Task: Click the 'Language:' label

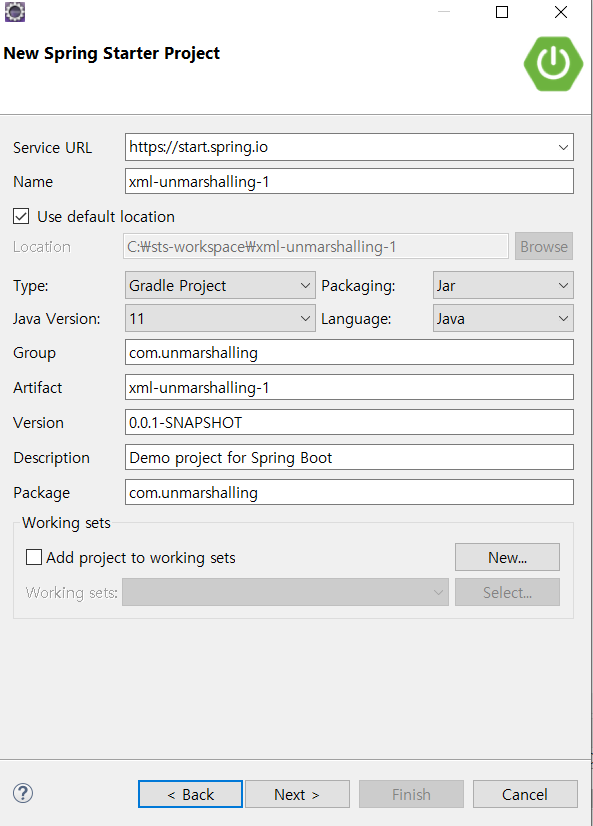Action: 357,319
